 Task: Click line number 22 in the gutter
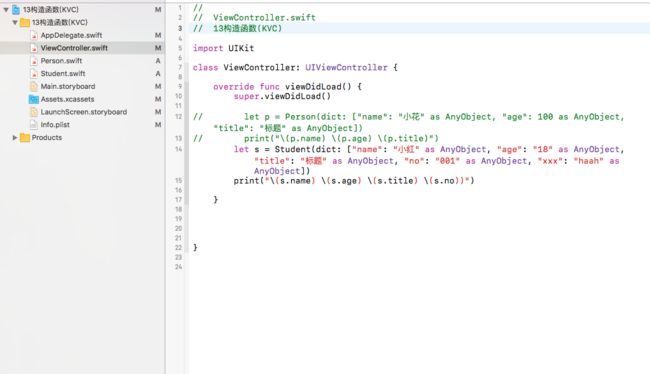pos(178,248)
